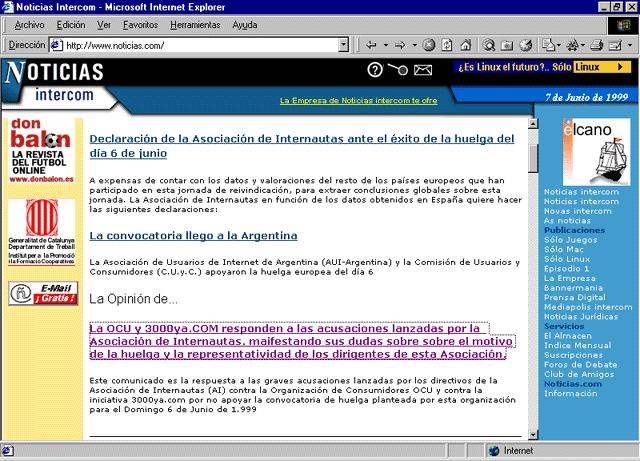Open Declaración de la Asociación de Internautas headline

[302, 146]
